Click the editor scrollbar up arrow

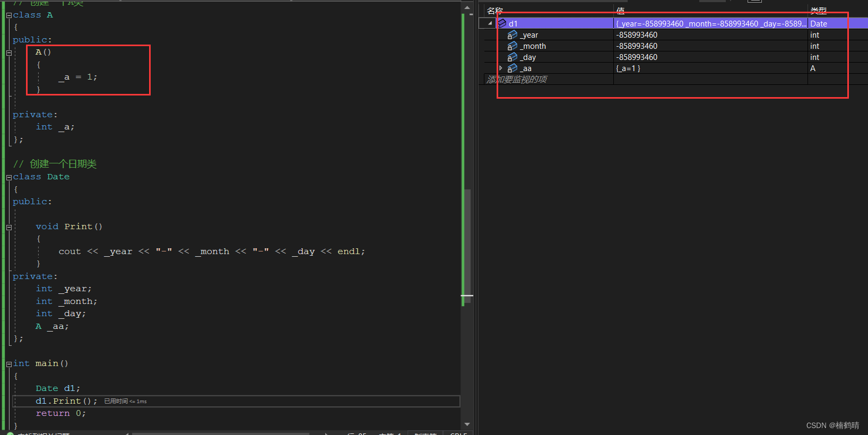coord(467,8)
